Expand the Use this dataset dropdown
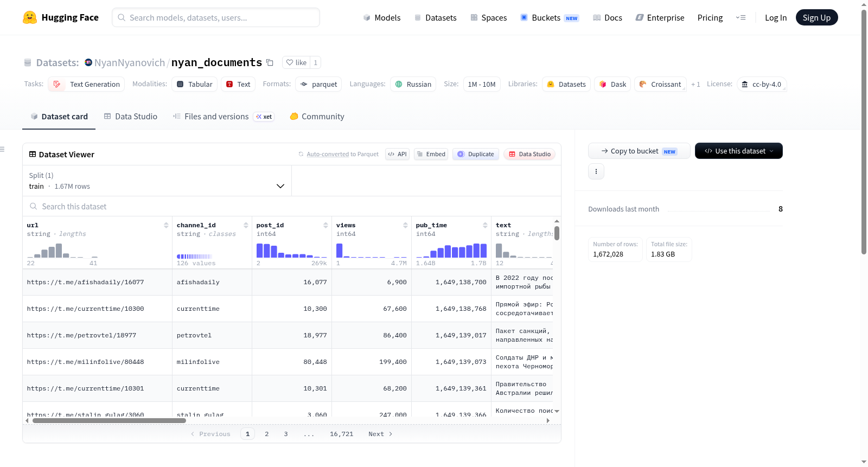 [x=739, y=151]
